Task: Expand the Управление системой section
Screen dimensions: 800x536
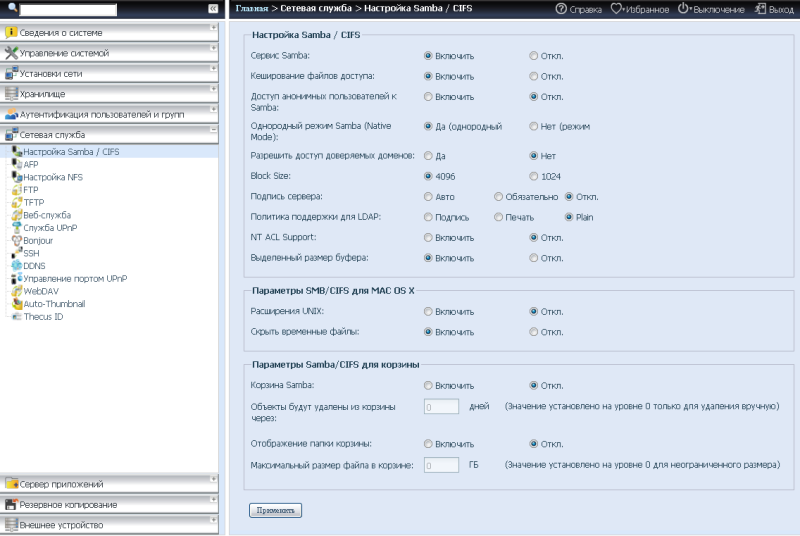Action: pos(214,47)
